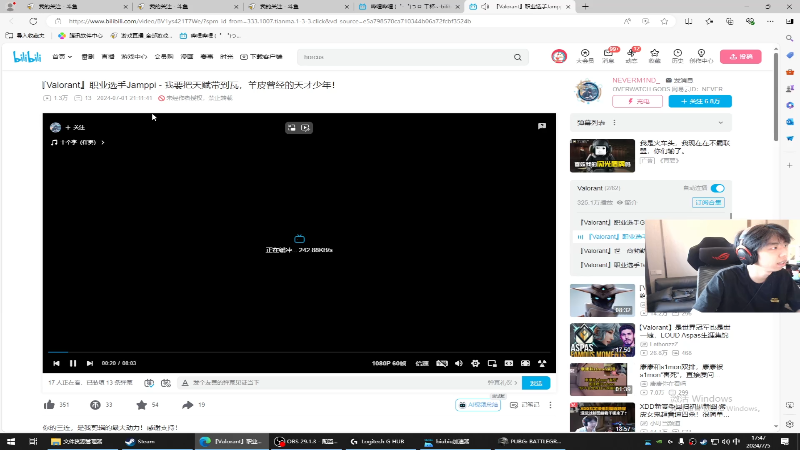Open 下载客户端 in the top navigation
The width and height of the screenshot is (800, 450).
[x=261, y=57]
